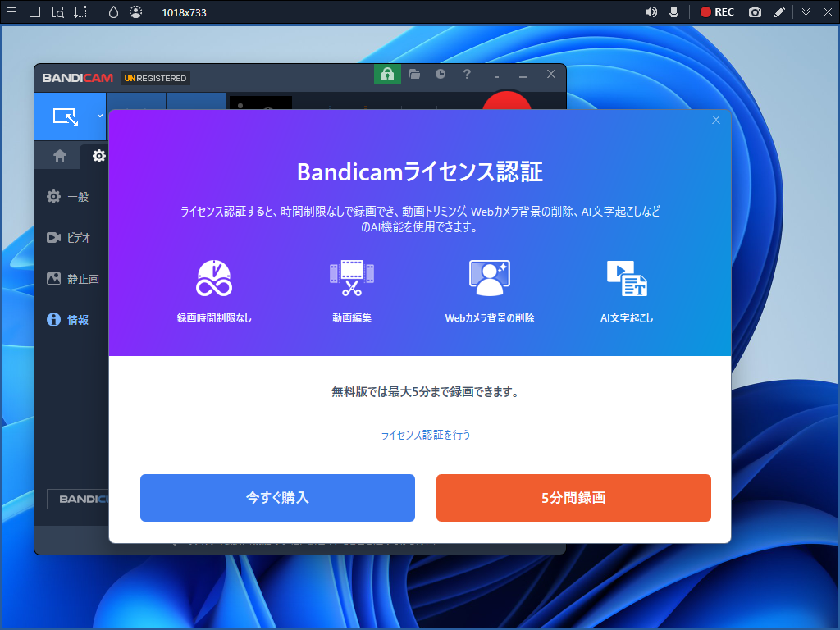Click the 1018x733 resolution size label

(x=185, y=12)
